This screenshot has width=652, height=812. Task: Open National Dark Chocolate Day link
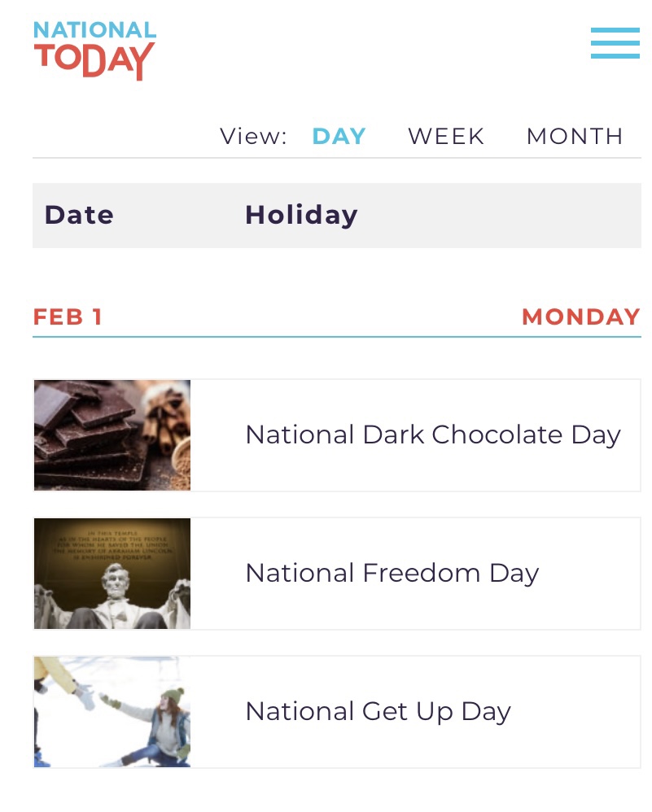click(432, 434)
